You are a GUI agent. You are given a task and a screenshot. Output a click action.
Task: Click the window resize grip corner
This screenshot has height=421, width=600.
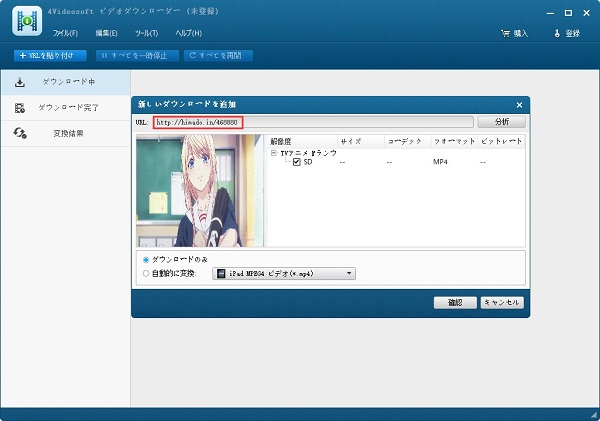(594, 415)
